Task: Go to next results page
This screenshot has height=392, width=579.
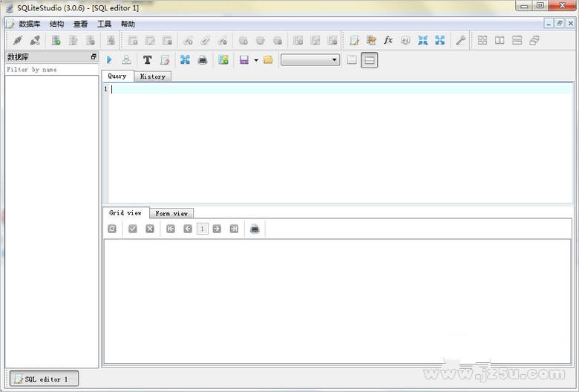Action: click(217, 229)
